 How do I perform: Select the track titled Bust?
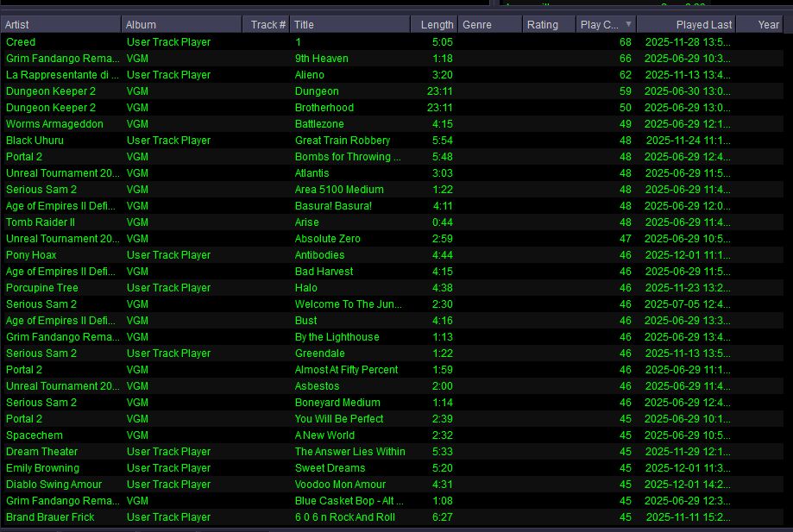pos(392,320)
